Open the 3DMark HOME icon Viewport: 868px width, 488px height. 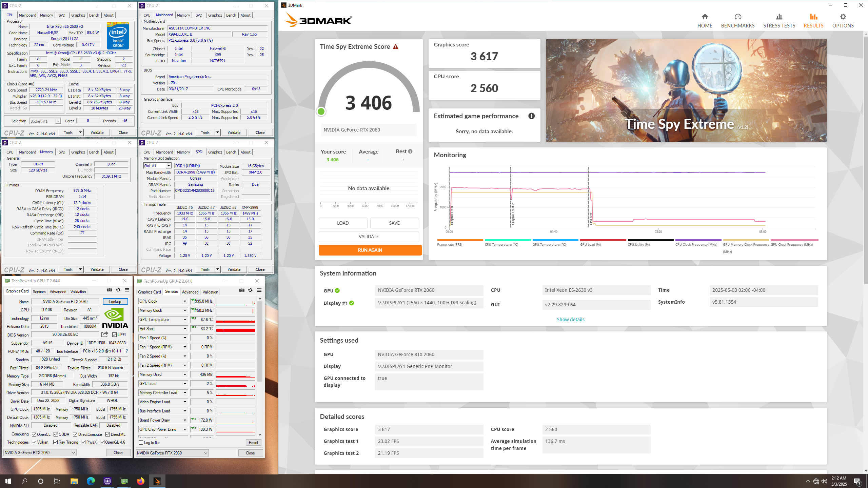pyautogui.click(x=705, y=17)
